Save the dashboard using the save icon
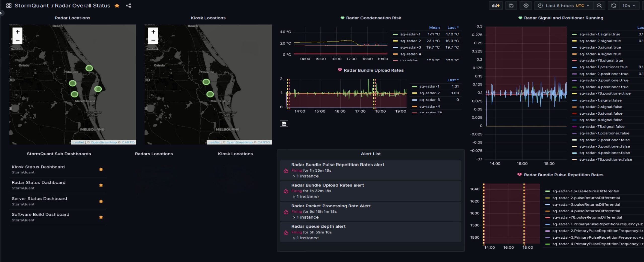Viewport: 644px width, 262px height. (x=511, y=6)
